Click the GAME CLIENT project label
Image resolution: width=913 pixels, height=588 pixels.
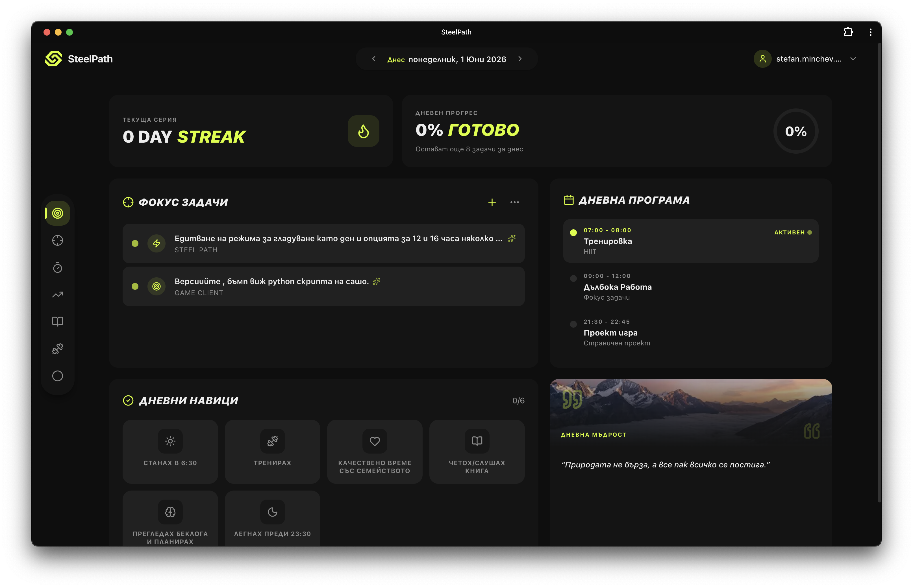tap(199, 293)
